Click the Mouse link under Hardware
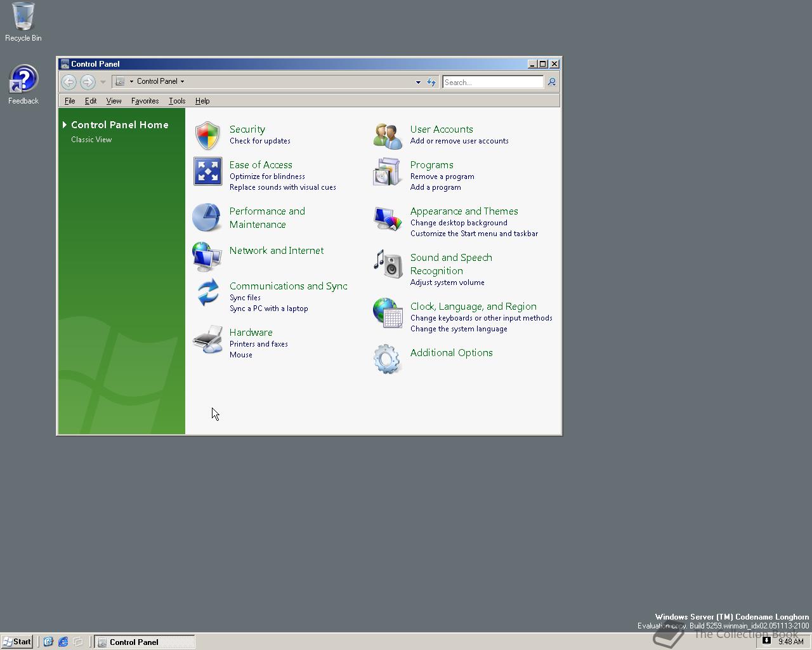Viewport: 812px width, 650px height. tap(241, 355)
